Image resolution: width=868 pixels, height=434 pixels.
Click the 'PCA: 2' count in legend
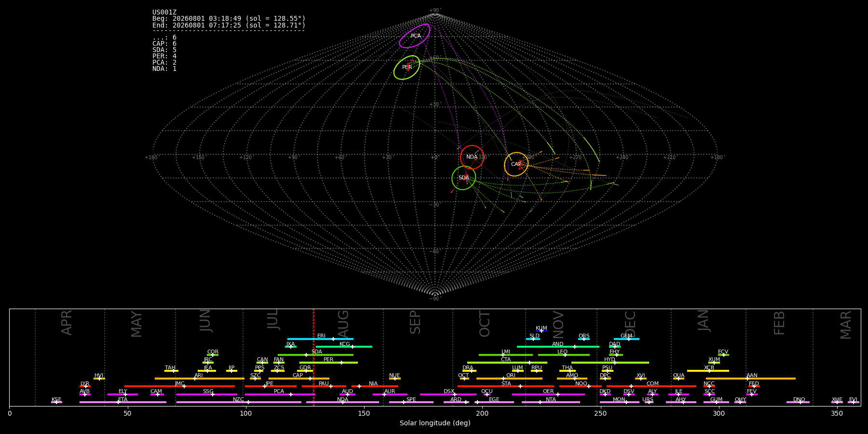(x=164, y=63)
